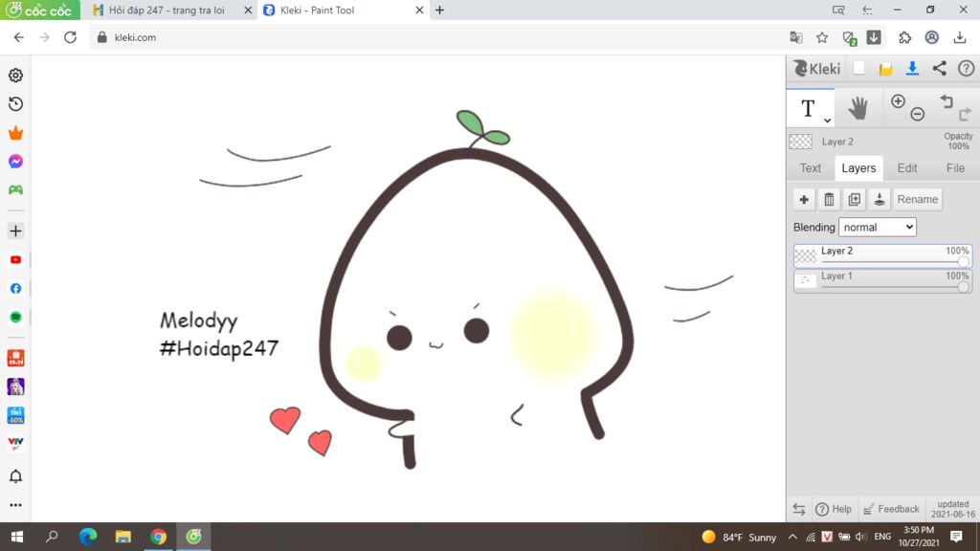This screenshot has height=551, width=980.
Task: Zoom in with the plus magnifier
Action: tap(898, 101)
